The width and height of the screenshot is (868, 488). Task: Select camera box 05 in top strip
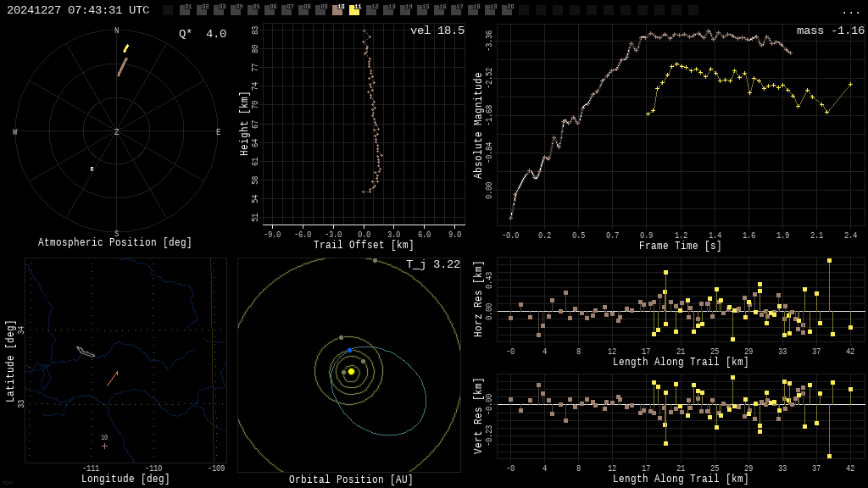click(253, 10)
